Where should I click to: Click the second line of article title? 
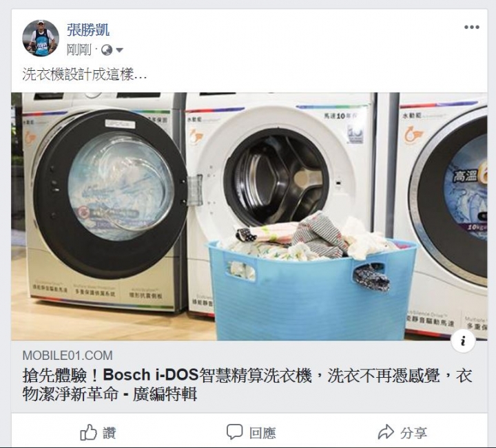point(110,394)
